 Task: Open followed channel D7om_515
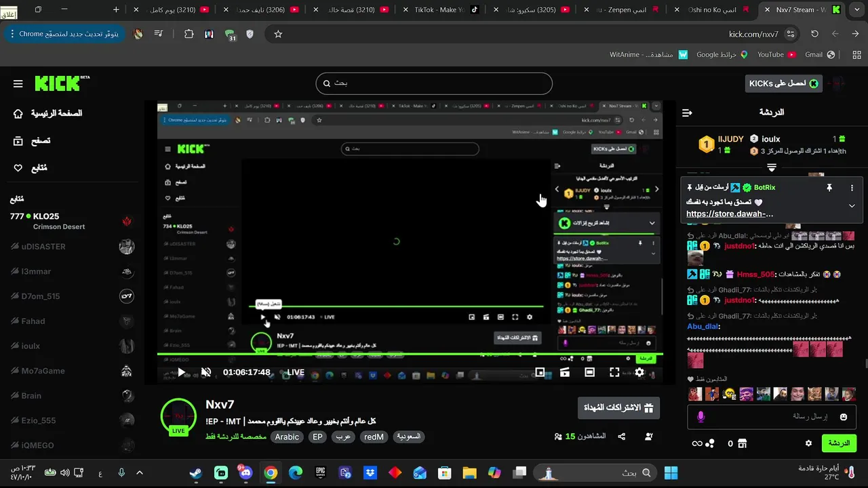point(71,296)
